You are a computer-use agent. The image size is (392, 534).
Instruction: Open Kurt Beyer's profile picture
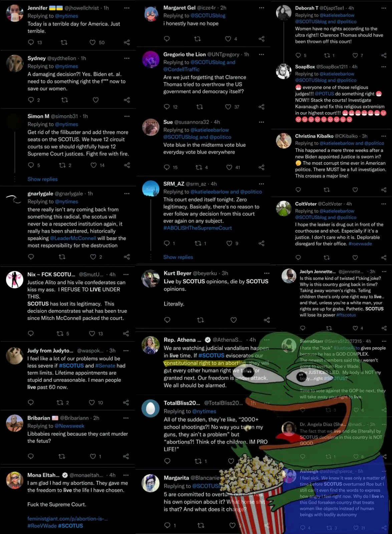pos(150,279)
